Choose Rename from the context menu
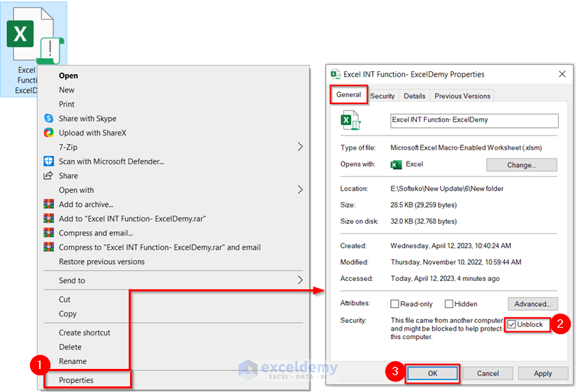Viewport: 577px width, 392px height. point(73,361)
